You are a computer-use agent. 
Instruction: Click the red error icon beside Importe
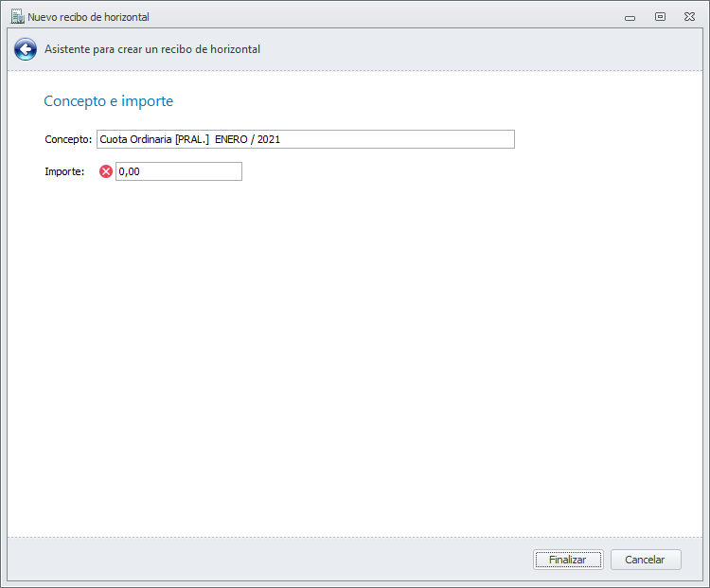point(106,171)
